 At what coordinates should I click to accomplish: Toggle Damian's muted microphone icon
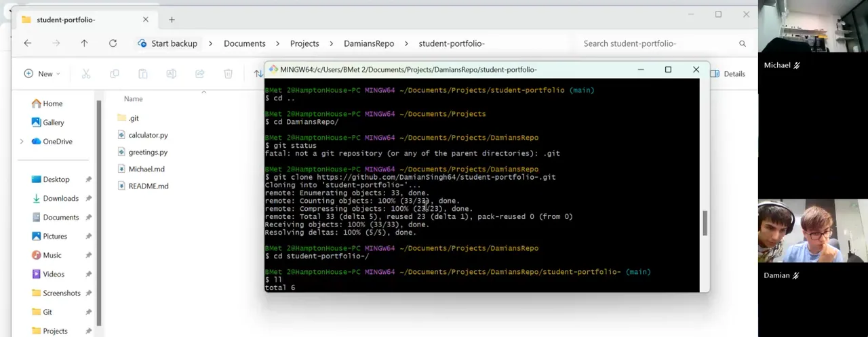(x=796, y=276)
